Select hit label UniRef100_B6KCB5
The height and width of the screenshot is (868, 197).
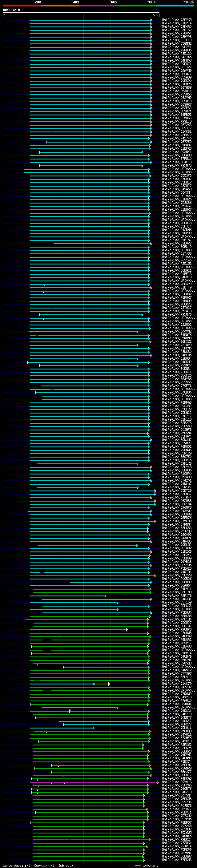177,616
